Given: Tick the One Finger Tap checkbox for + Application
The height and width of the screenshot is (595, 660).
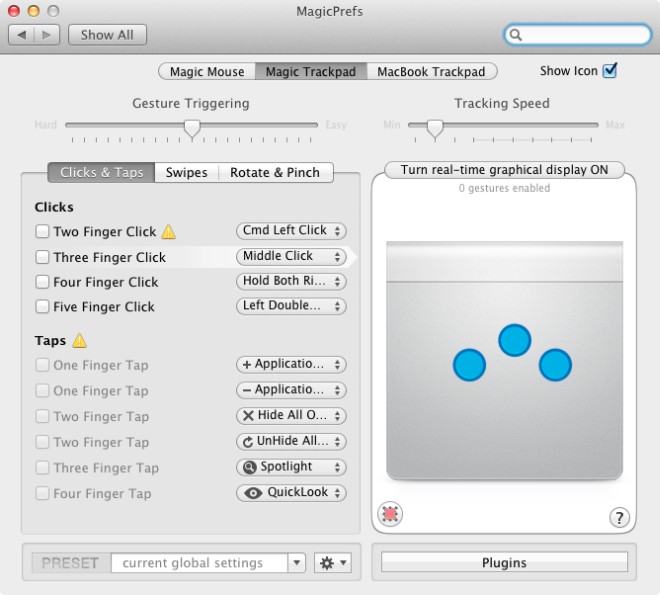Looking at the screenshot, I should (x=42, y=365).
